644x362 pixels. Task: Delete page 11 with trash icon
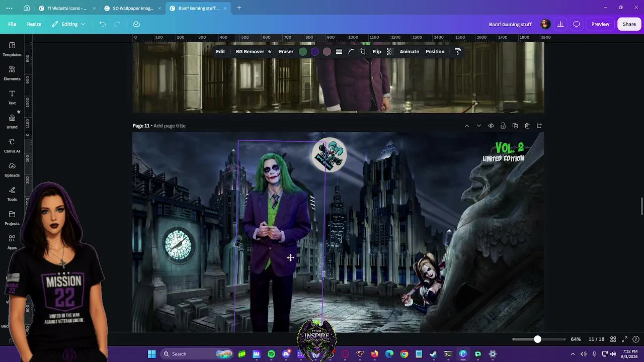[x=527, y=126]
